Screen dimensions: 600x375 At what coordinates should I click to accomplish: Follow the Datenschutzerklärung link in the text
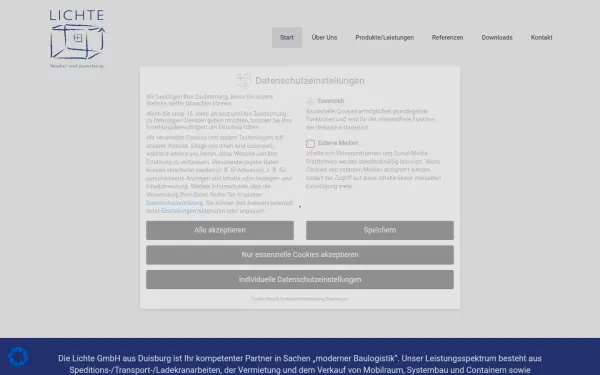click(x=174, y=203)
